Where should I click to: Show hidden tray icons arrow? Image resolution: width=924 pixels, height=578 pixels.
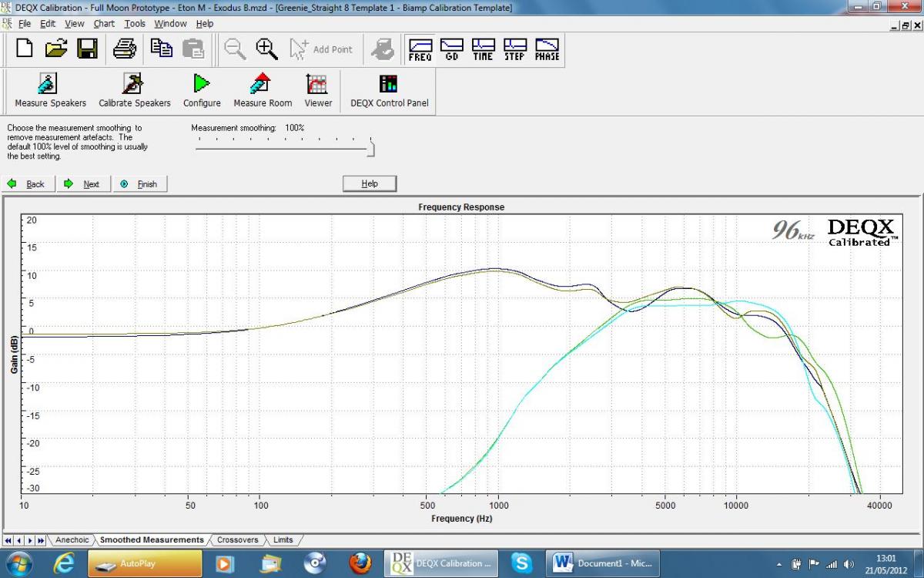tap(779, 564)
